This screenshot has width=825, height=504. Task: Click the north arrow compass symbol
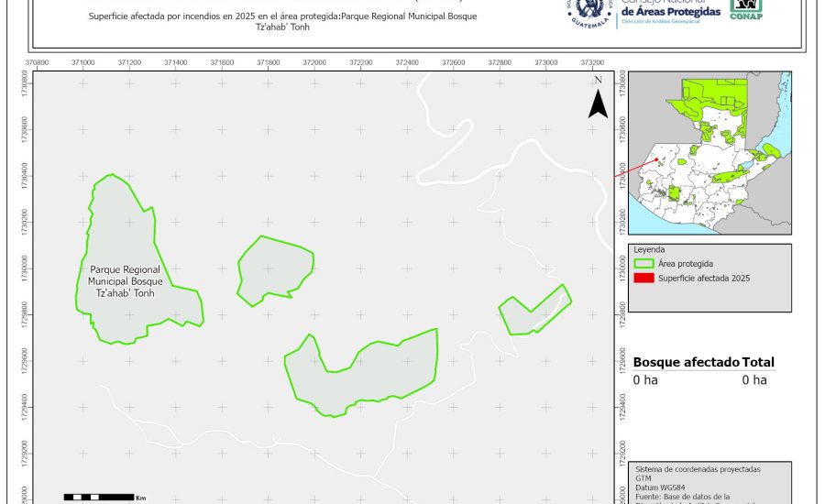coord(598,99)
